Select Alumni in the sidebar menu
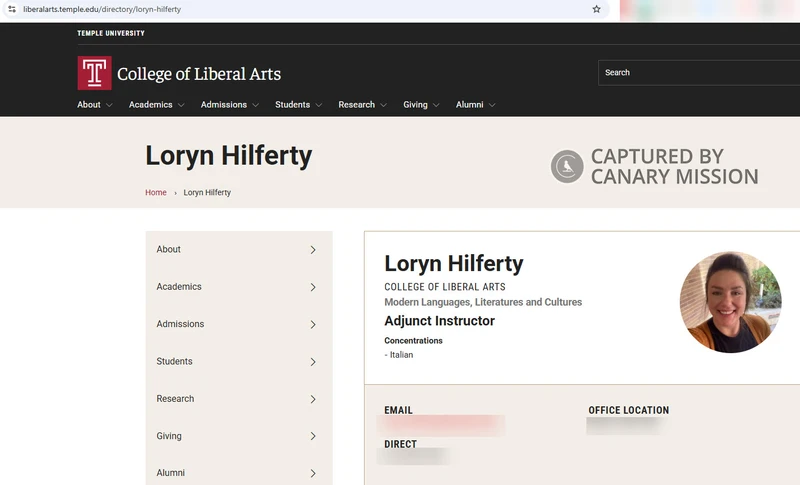The width and height of the screenshot is (800, 485). tap(170, 473)
